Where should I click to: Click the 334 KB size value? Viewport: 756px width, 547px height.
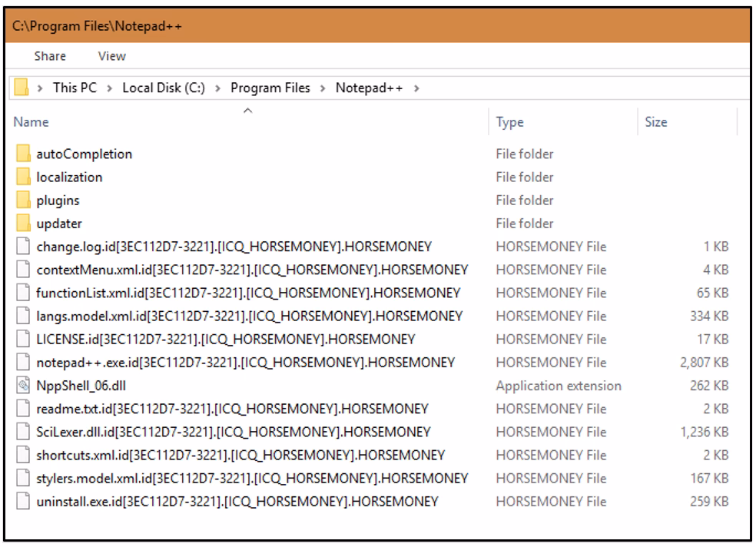tap(708, 317)
